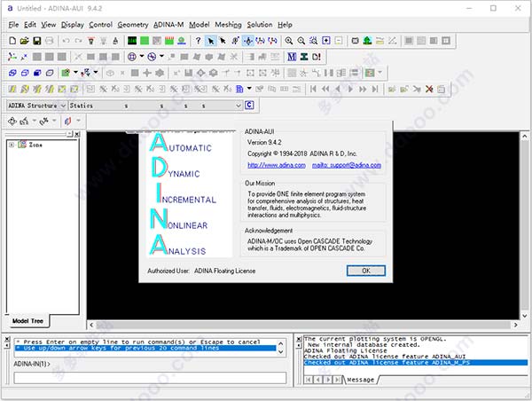Click the green I-beam cross-section icon
This screenshot has width=532, height=401.
click(x=304, y=57)
